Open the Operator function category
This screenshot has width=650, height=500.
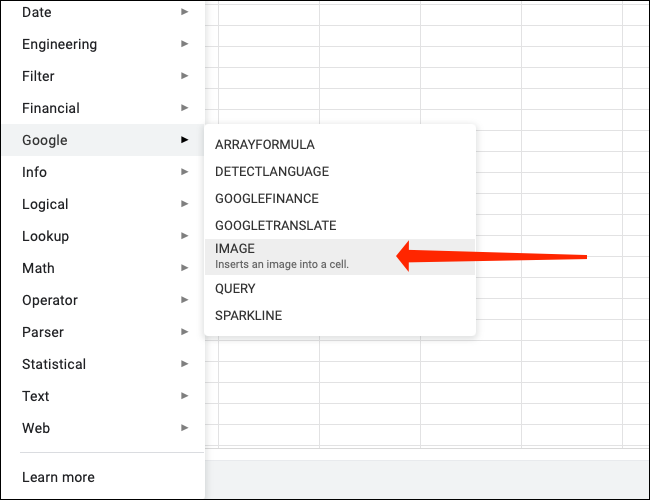[x=50, y=300]
